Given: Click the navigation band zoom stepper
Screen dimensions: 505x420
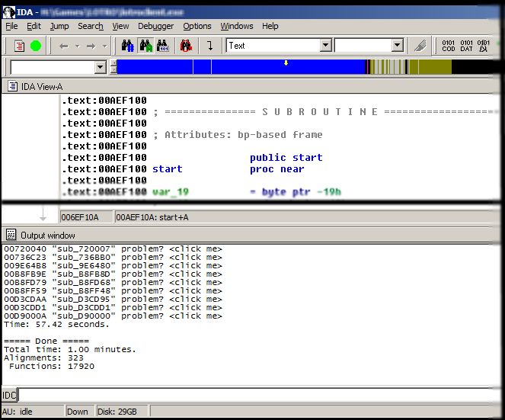Looking at the screenshot, I should (113, 66).
